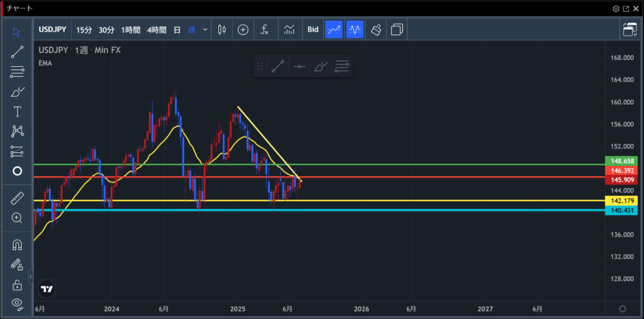
Task: Click the USDJPY 1週 Min FX chart title
Action: pos(80,50)
